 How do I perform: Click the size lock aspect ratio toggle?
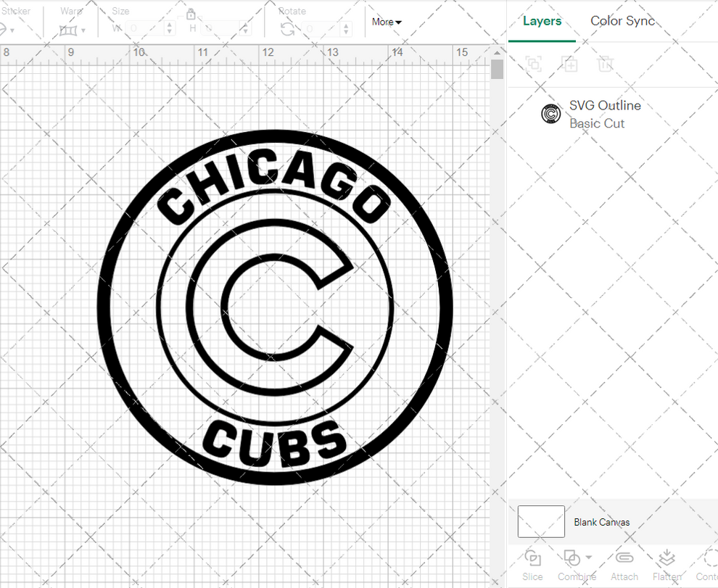191,15
